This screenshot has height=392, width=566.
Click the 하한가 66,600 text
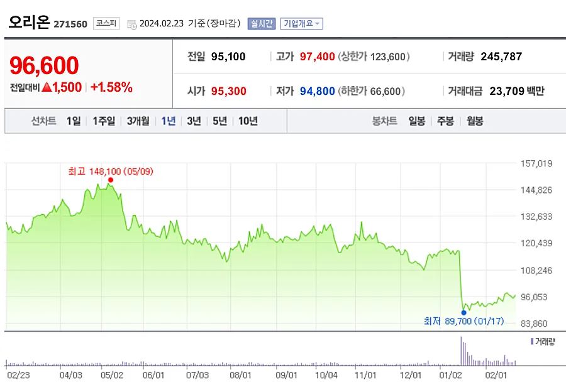point(371,91)
